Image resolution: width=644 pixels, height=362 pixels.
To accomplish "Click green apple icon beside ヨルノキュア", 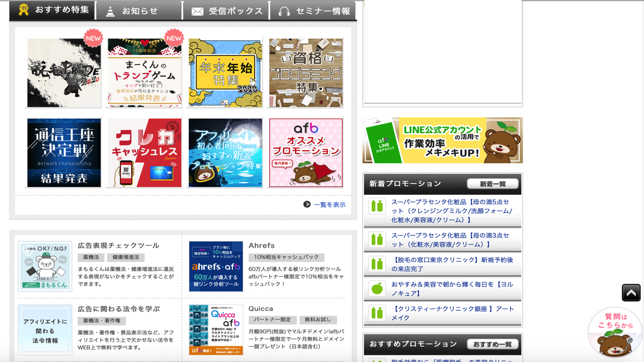I will tap(377, 289).
